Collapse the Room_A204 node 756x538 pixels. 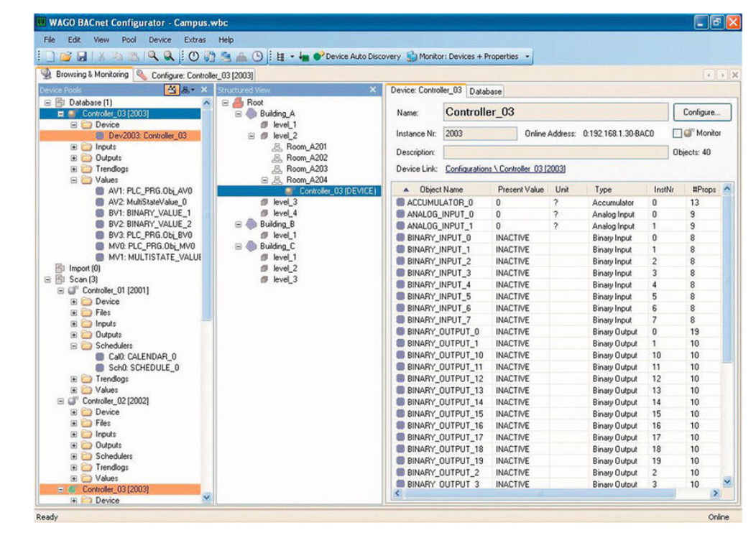[264, 180]
